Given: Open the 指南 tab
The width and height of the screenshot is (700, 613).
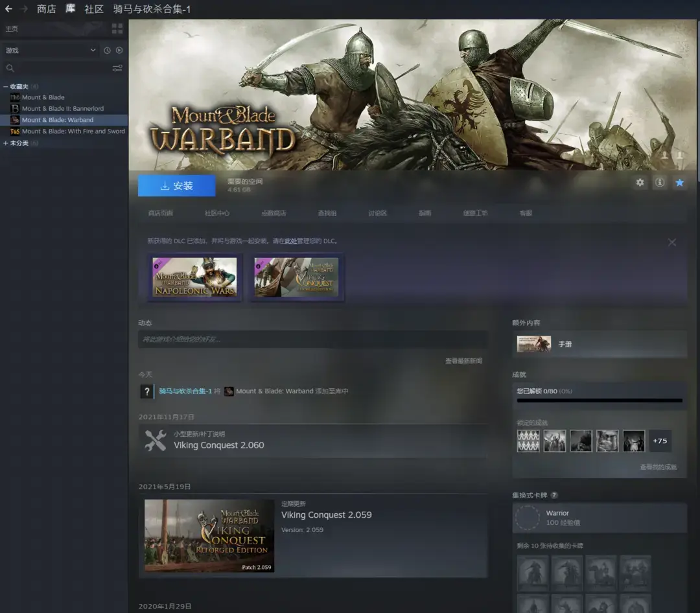Looking at the screenshot, I should pyautogui.click(x=425, y=213).
